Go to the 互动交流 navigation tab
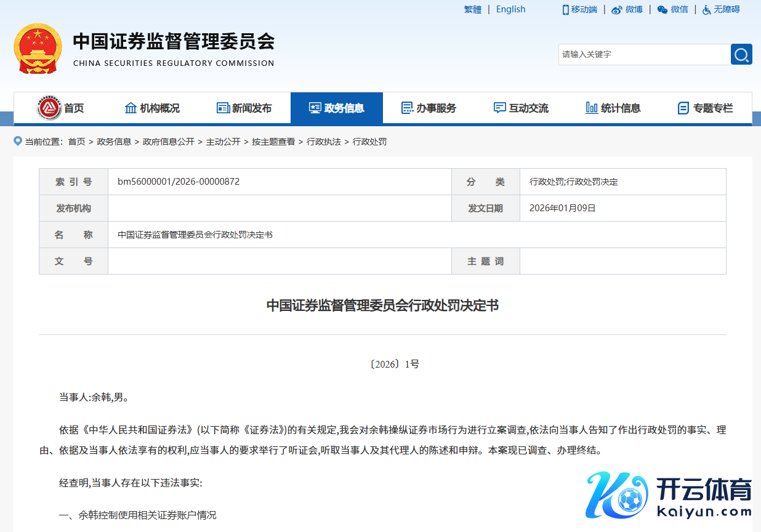 click(521, 108)
